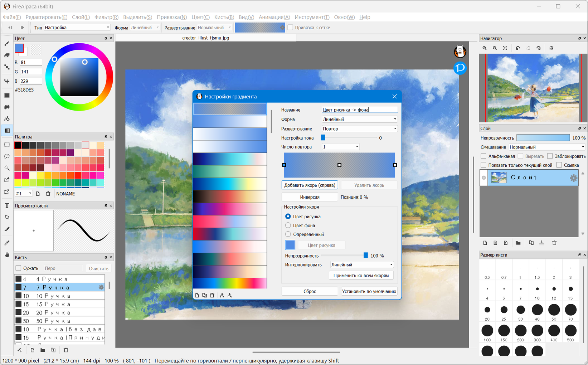Open the Анимация menu

[x=274, y=17]
